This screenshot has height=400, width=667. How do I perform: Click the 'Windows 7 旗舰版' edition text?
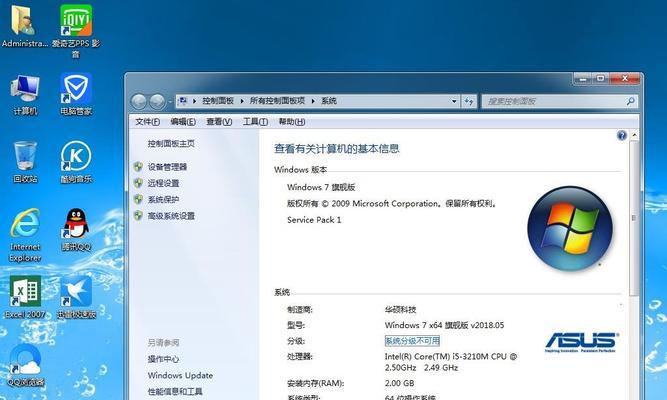click(x=321, y=187)
